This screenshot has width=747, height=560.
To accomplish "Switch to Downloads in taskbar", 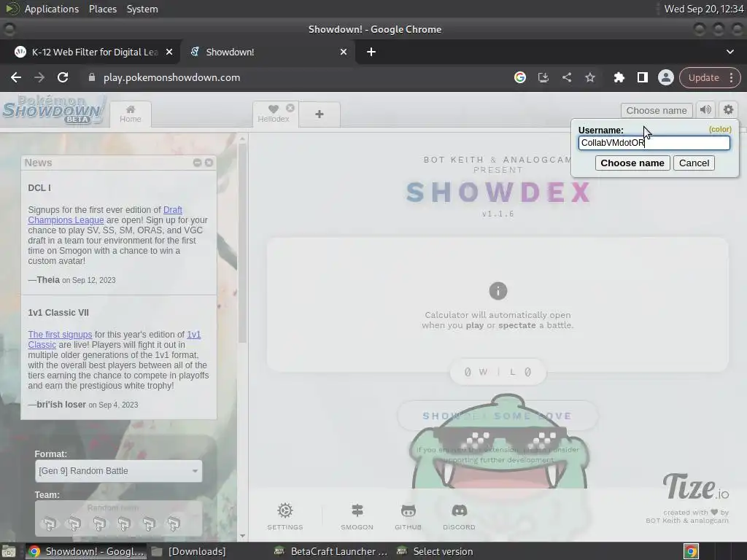I will pyautogui.click(x=189, y=551).
